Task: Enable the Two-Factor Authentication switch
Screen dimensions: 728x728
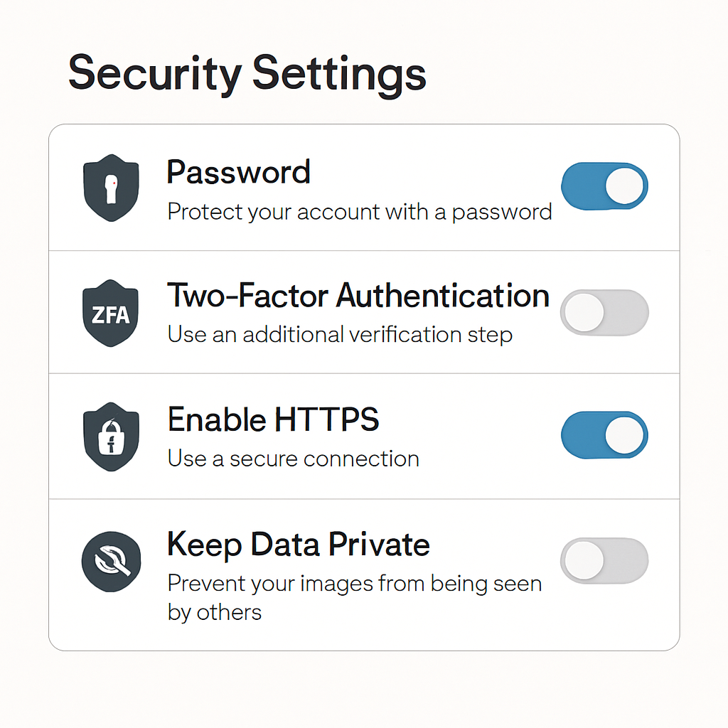Action: 604,312
